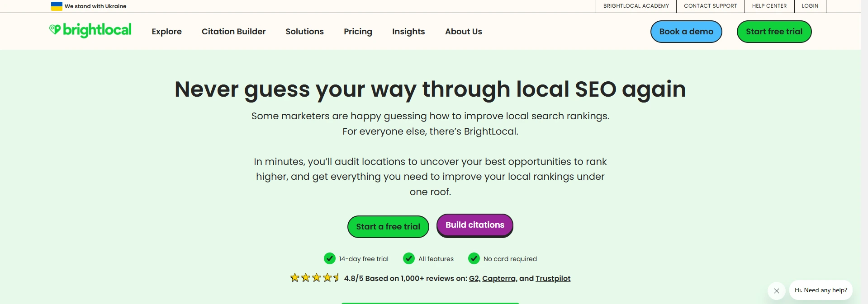Viewport: 868px width, 304px height.
Task: Click the All features text
Action: click(x=436, y=259)
